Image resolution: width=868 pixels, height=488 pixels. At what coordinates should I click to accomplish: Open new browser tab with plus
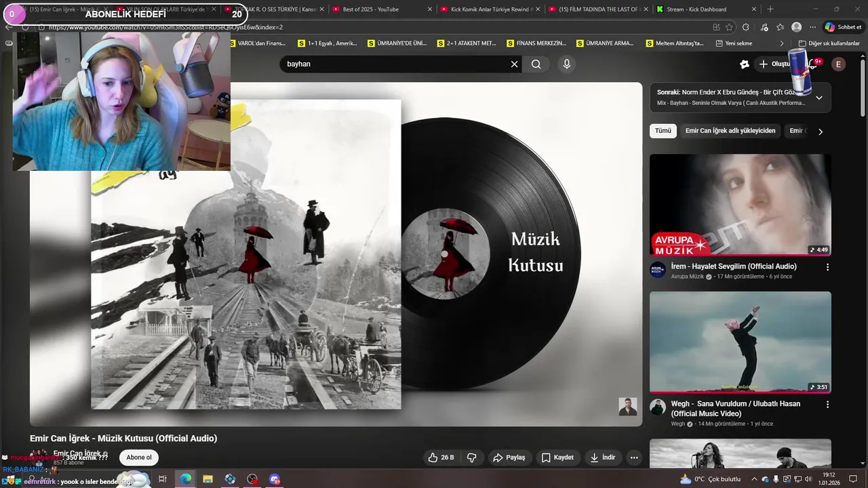click(x=770, y=9)
